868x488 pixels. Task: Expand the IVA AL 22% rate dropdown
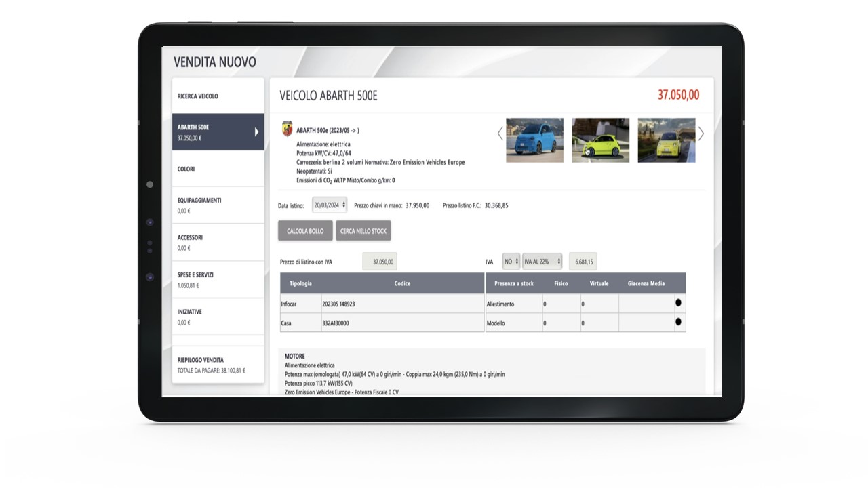tap(542, 262)
